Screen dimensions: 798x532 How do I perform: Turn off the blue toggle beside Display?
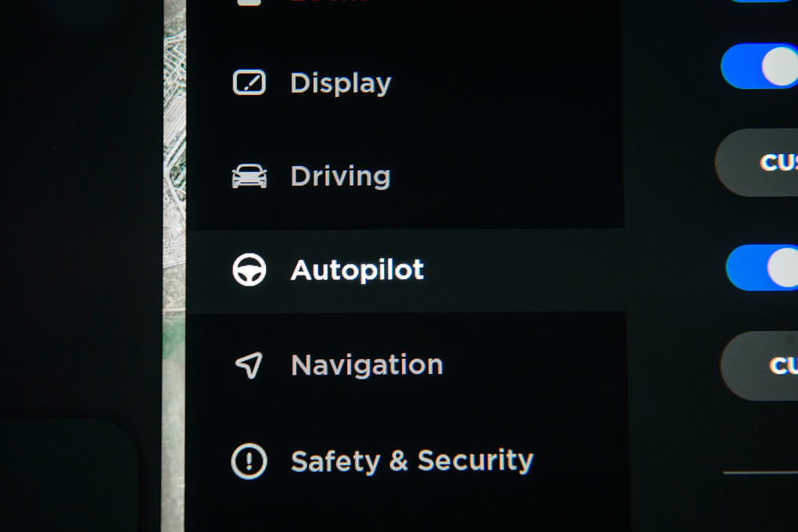tap(760, 66)
